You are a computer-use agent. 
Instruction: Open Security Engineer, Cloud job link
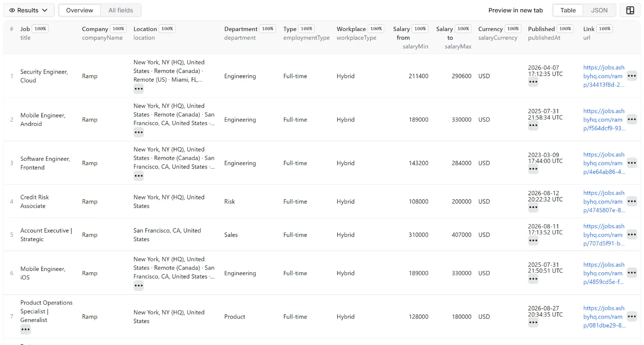[604, 76]
